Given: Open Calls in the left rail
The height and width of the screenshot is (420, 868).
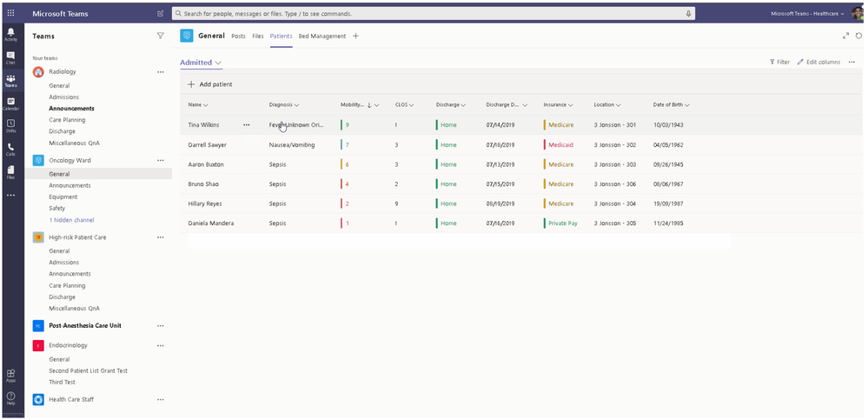Looking at the screenshot, I should point(10,149).
